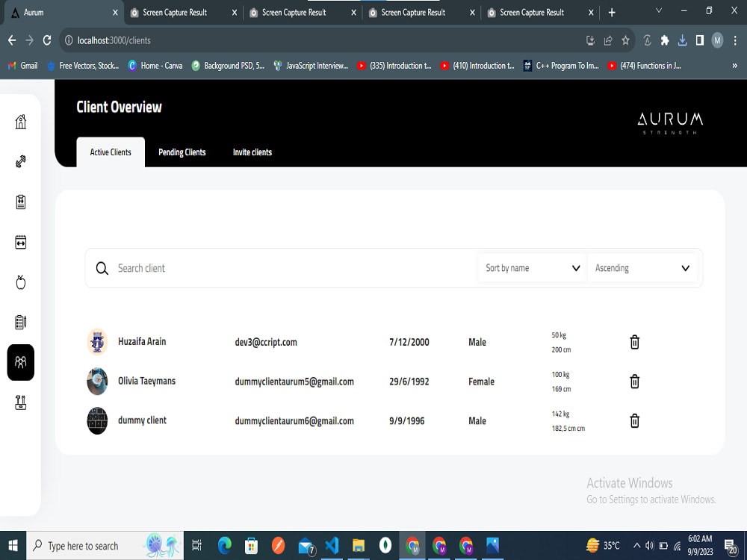747x560 pixels.
Task: Open the Sort by name dropdown
Action: point(532,267)
